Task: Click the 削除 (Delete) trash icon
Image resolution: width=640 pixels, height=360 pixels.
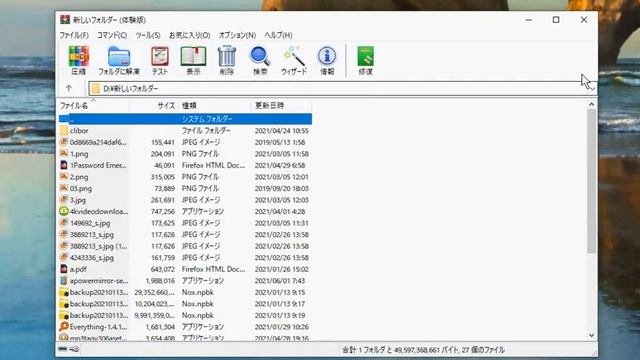Action: coord(227,60)
